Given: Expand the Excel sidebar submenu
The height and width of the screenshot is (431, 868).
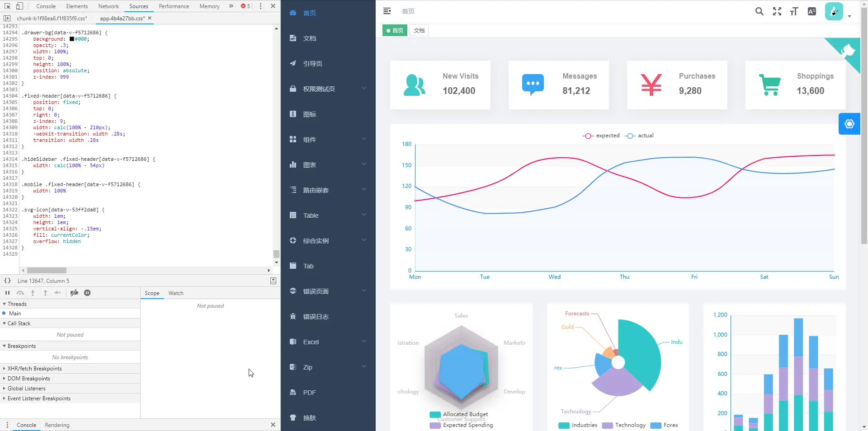Looking at the screenshot, I should tap(328, 342).
